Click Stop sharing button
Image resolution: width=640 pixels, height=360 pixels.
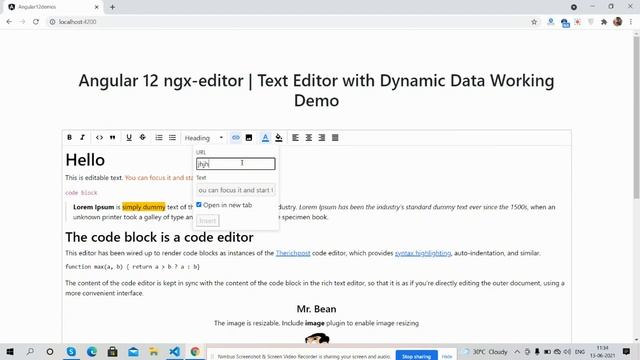point(416,356)
